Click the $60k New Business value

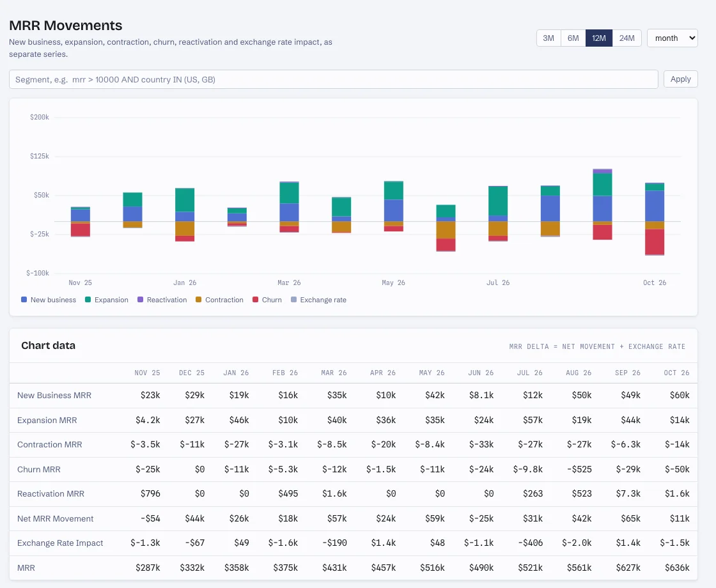pos(680,396)
